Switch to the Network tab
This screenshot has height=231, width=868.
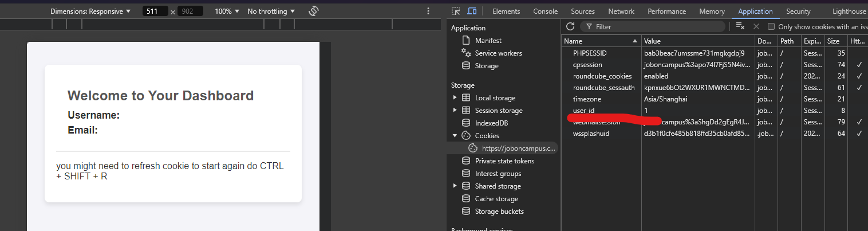click(621, 11)
